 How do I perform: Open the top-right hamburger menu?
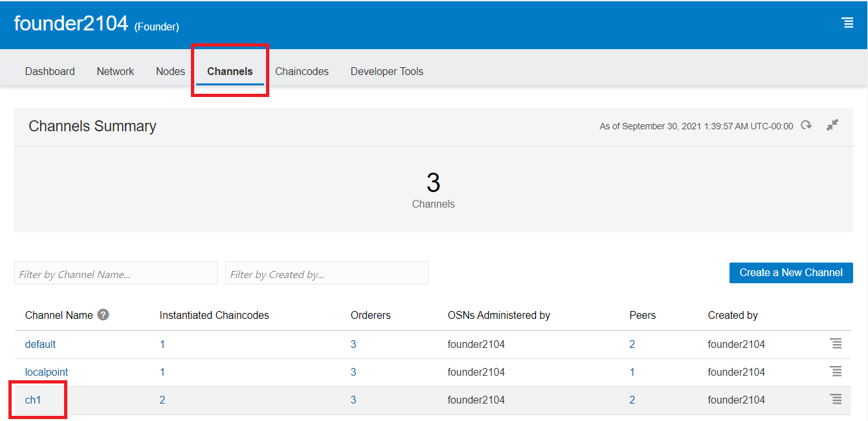click(x=847, y=23)
